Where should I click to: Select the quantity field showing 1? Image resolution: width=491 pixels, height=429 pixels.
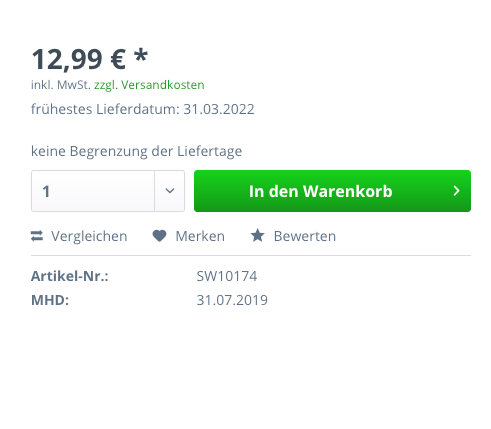(93, 191)
